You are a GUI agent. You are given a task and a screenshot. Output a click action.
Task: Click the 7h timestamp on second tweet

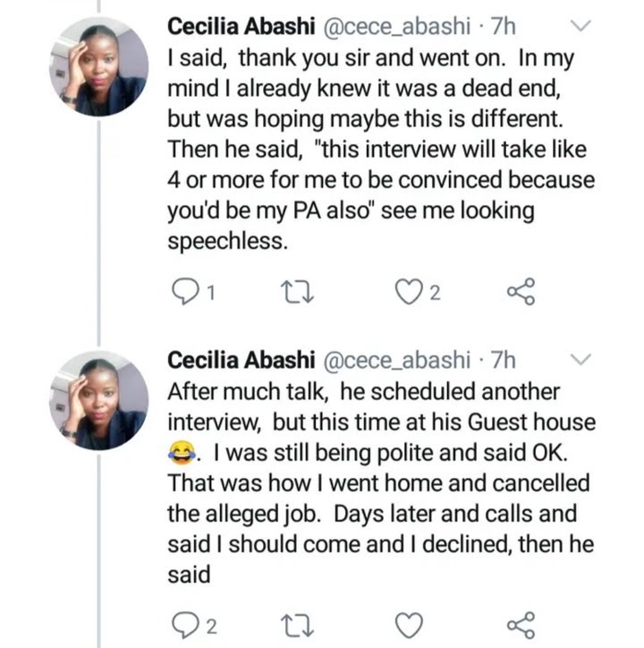(504, 360)
